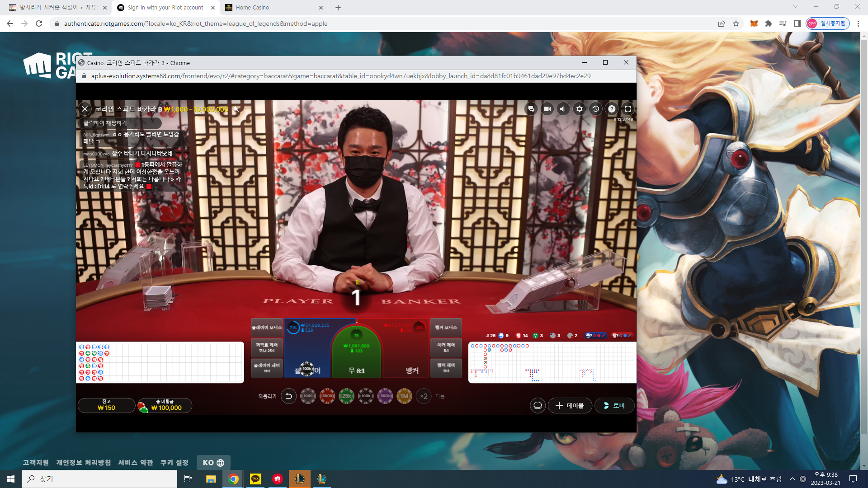Expand the tab search chevron

[795, 7]
